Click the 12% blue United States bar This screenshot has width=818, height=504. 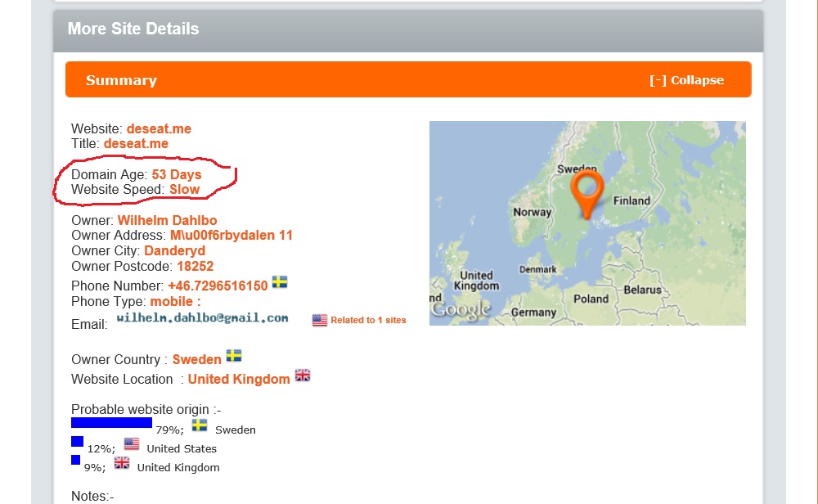click(77, 442)
